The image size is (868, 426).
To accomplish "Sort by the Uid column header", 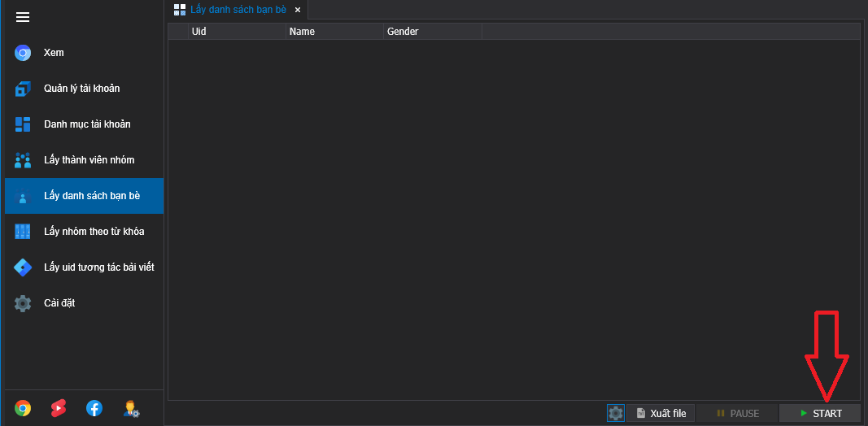I will tap(236, 32).
